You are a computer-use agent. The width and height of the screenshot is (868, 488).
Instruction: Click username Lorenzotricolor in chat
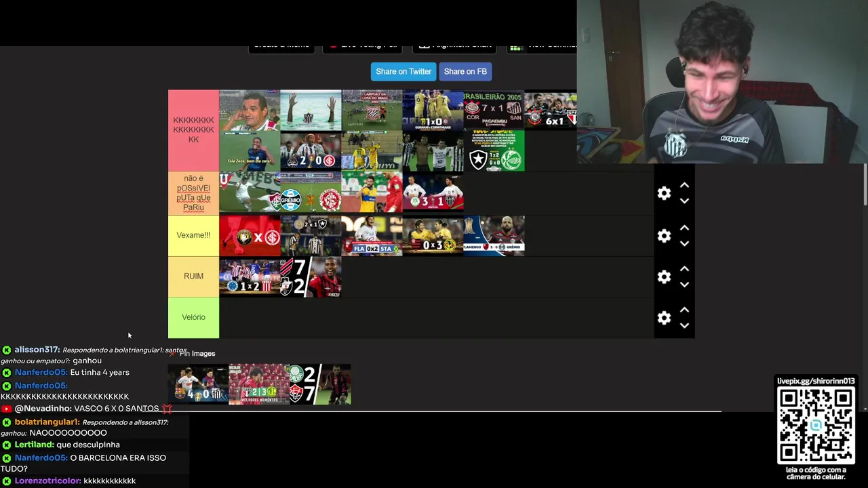click(x=47, y=481)
